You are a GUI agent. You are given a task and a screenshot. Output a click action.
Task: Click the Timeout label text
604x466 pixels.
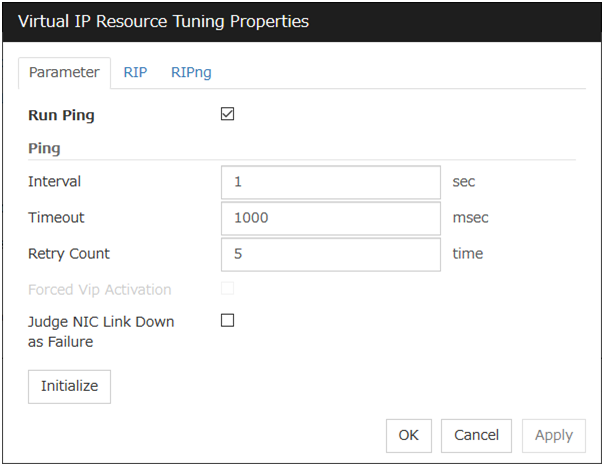(x=58, y=217)
